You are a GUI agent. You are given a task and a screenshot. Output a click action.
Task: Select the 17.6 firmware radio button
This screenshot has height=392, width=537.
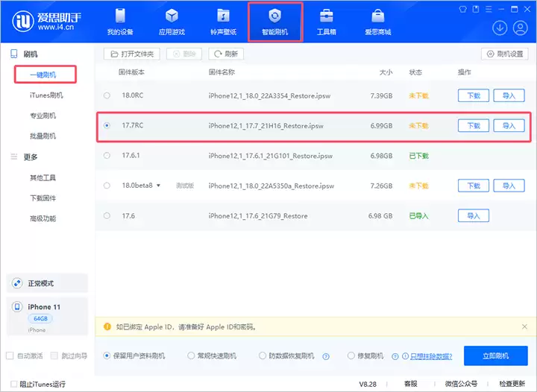coord(107,216)
